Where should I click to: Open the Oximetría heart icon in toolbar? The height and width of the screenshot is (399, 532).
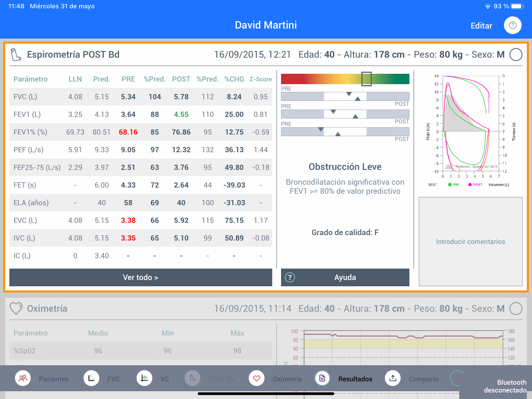[x=256, y=378]
